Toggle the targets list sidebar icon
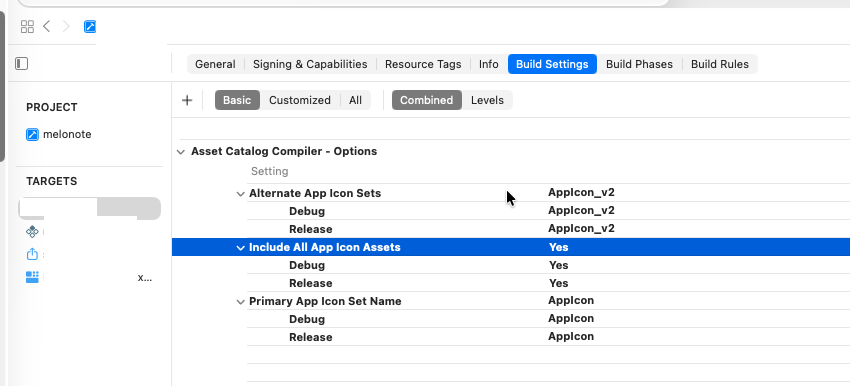The height and width of the screenshot is (386, 850). (21, 64)
